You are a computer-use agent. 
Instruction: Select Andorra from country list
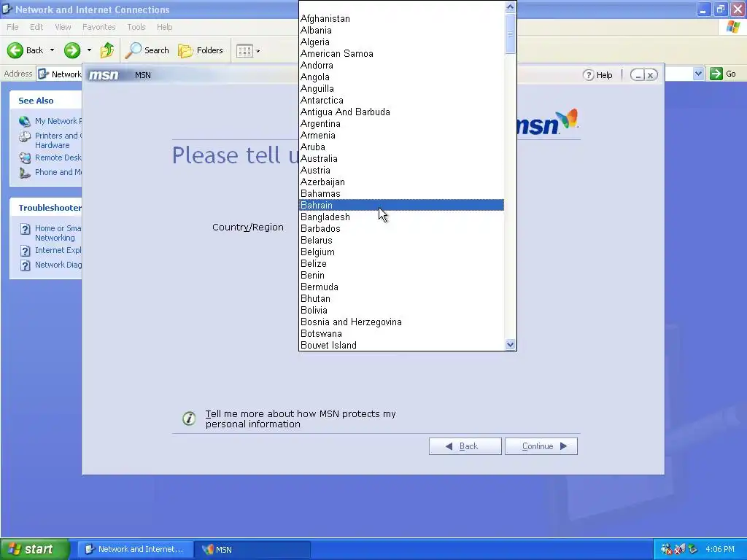(401, 65)
